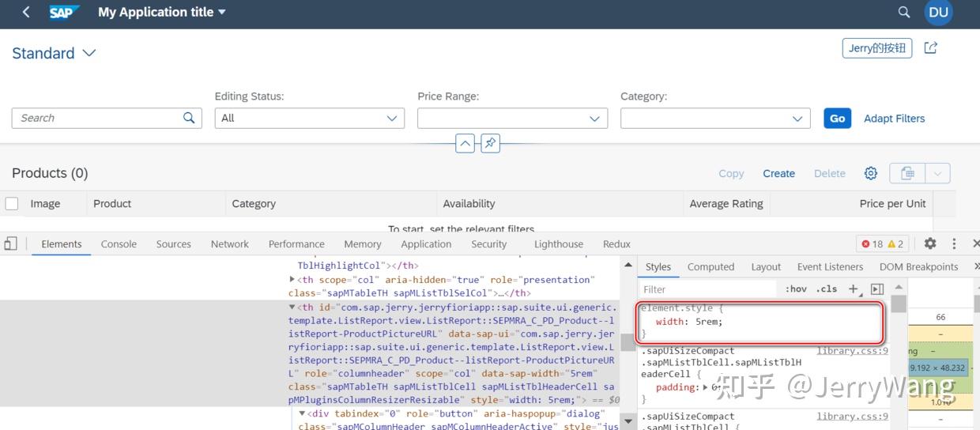This screenshot has height=430, width=980.
Task: Toggle the :hov element state button
Action: click(796, 289)
